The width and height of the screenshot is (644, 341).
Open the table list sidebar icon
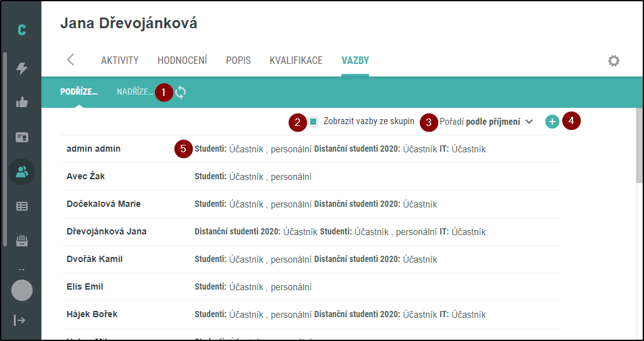(x=22, y=206)
